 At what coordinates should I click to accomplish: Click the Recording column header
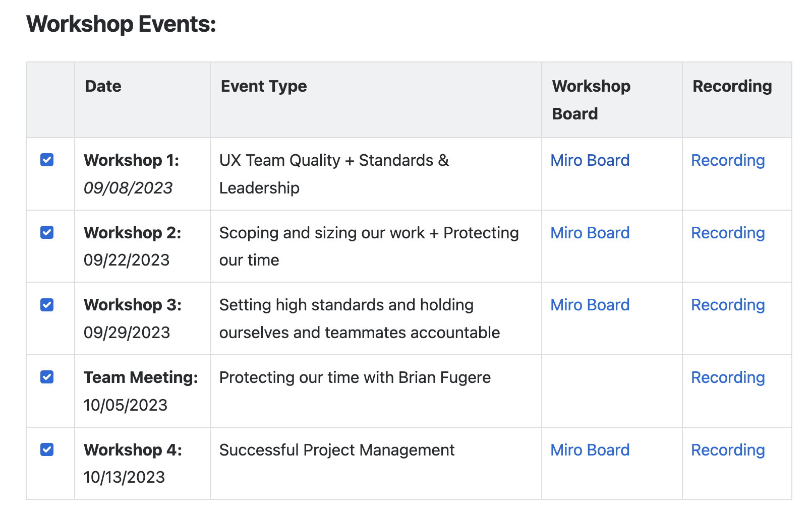[x=732, y=86]
